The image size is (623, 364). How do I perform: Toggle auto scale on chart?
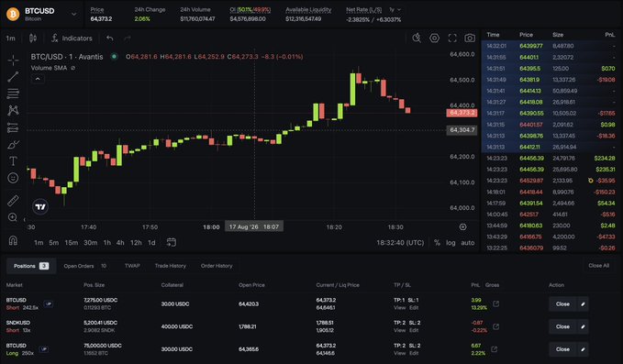click(468, 243)
